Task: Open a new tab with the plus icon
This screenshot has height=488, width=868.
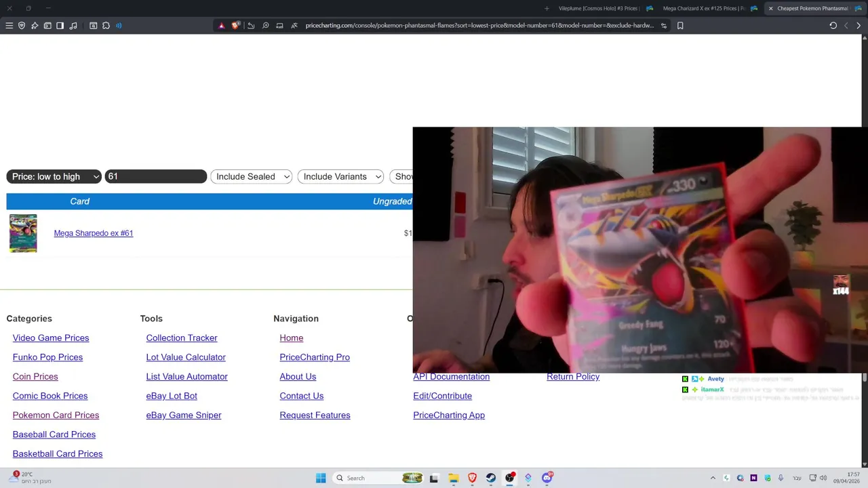Action: [x=547, y=8]
